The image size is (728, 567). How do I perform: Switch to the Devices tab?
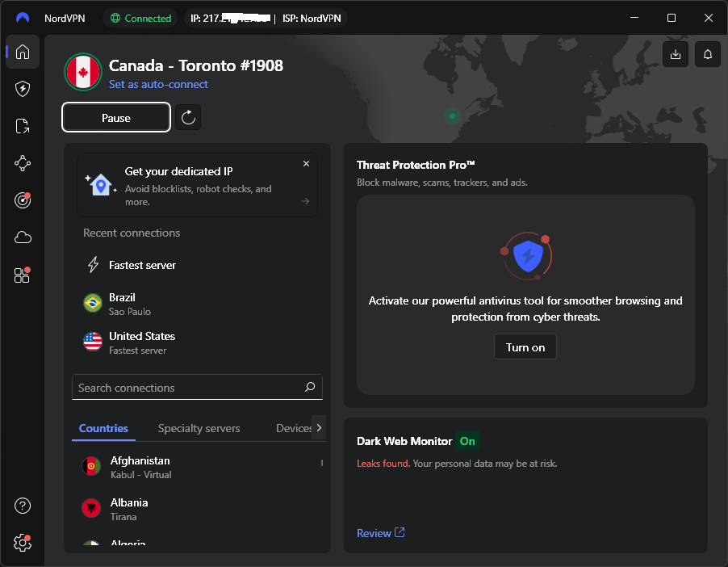pyautogui.click(x=294, y=428)
